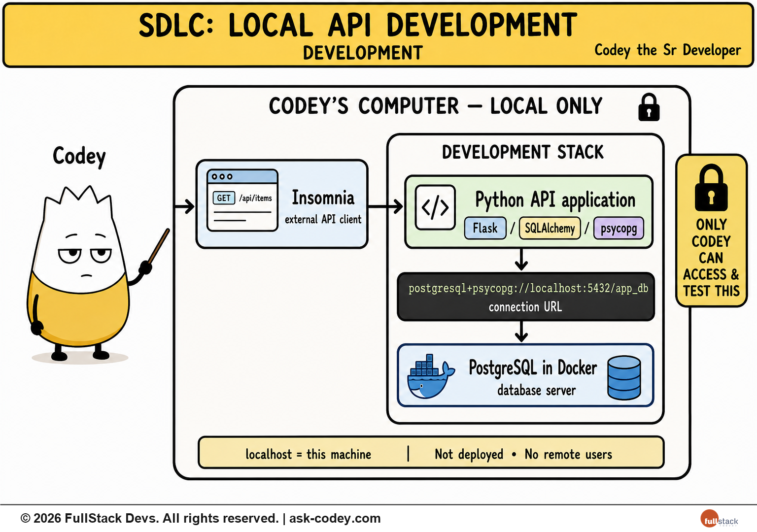Click 'DEVELOPMENT STACK' heading

[522, 152]
